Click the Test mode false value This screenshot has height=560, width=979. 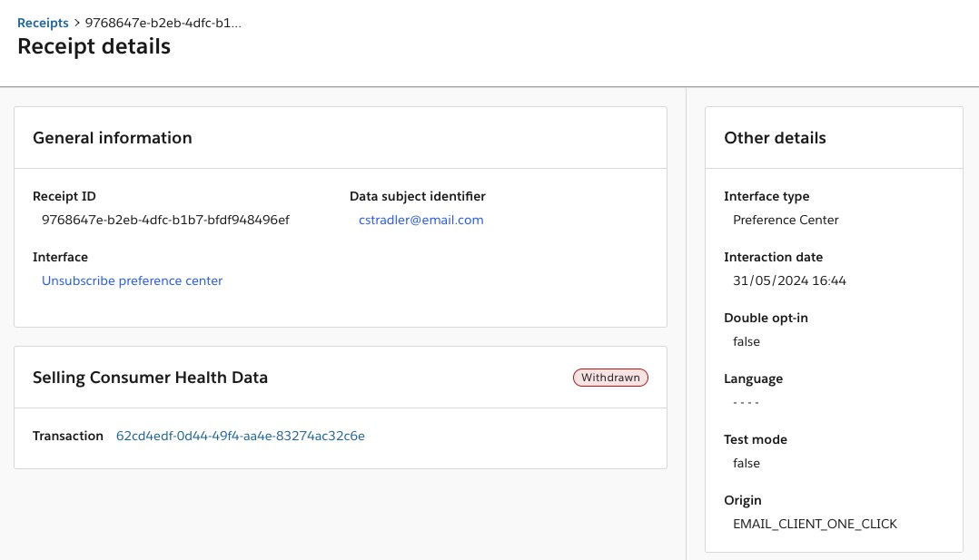click(x=746, y=463)
